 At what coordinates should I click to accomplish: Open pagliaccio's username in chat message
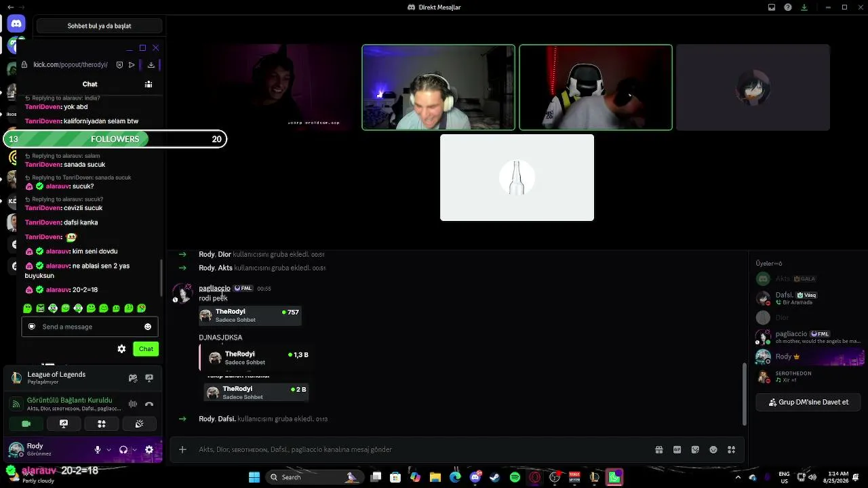click(x=214, y=288)
